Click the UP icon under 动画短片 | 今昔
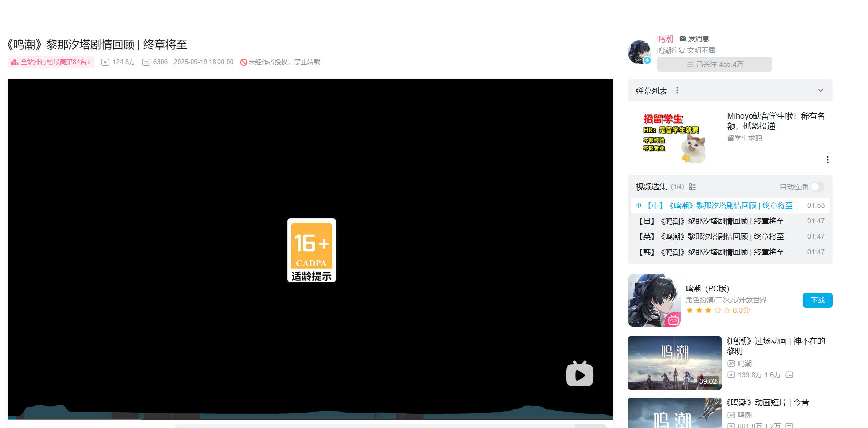This screenshot has width=868, height=428. point(731,415)
